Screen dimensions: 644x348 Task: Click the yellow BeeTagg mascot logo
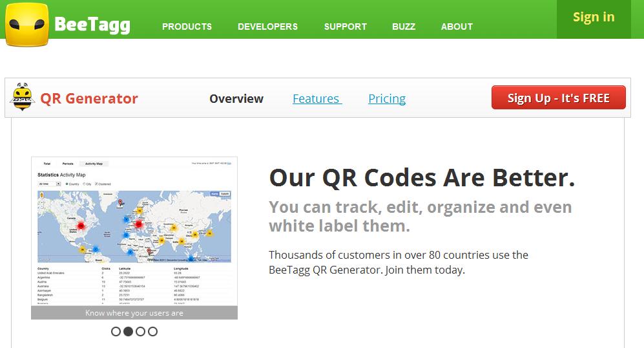(27, 25)
